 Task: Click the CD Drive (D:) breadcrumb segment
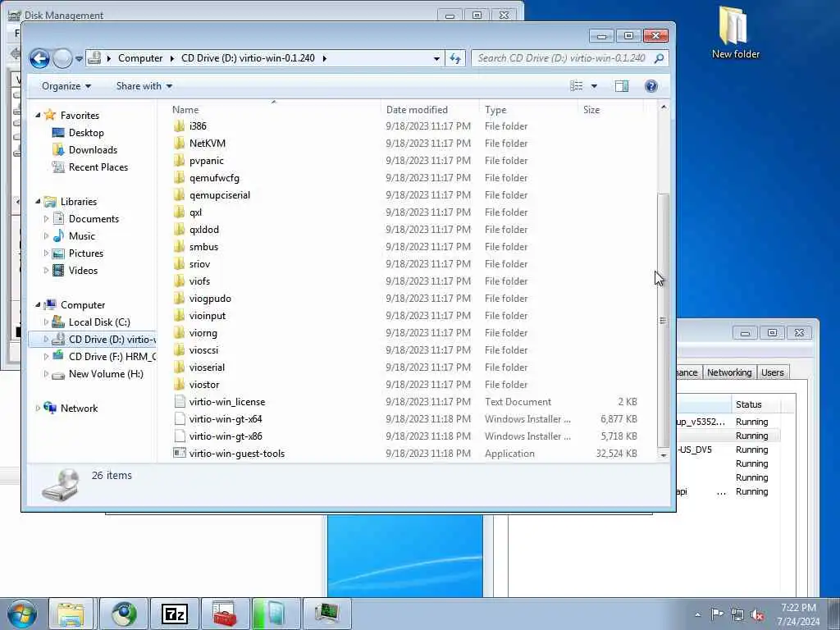tap(248, 58)
